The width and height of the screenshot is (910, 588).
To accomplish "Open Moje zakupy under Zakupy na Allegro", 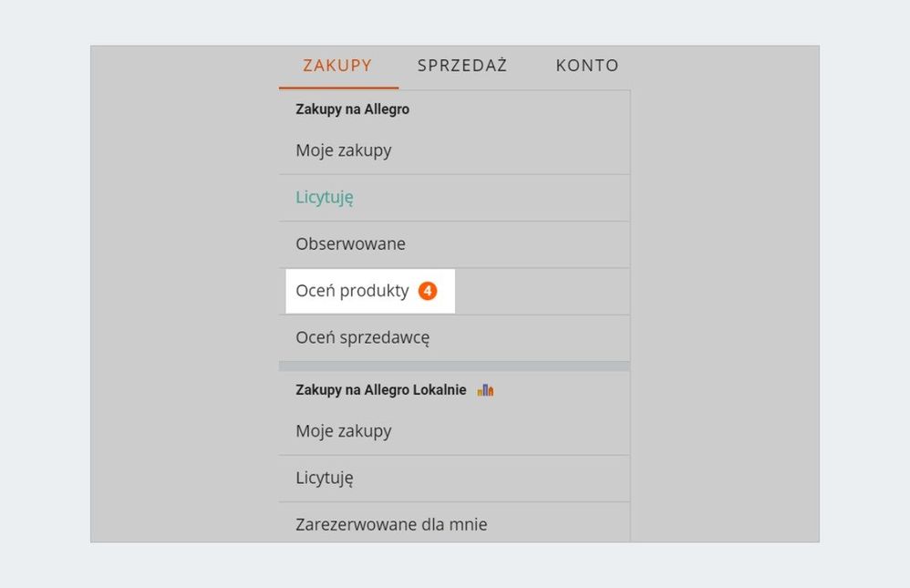I will (344, 150).
